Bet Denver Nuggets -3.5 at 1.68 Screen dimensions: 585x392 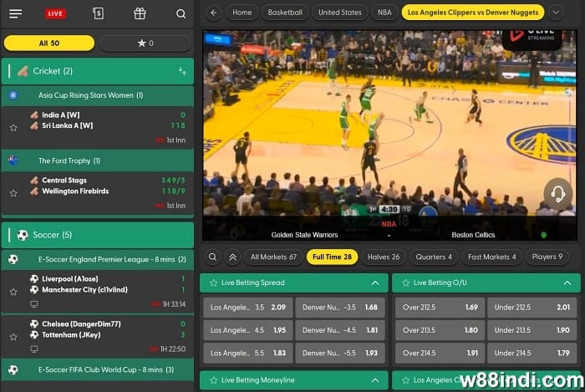[340, 308]
